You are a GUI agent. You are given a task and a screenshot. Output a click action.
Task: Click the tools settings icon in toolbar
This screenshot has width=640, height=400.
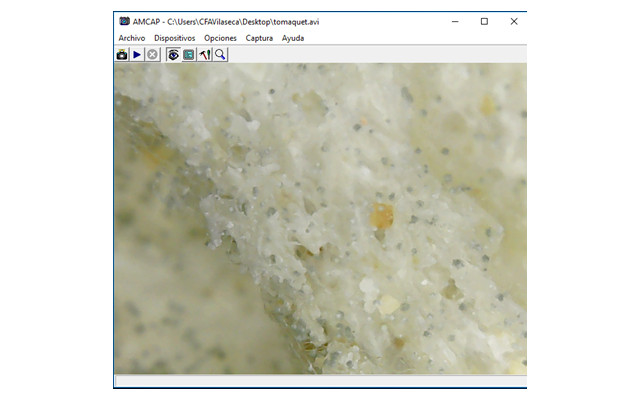(204, 55)
